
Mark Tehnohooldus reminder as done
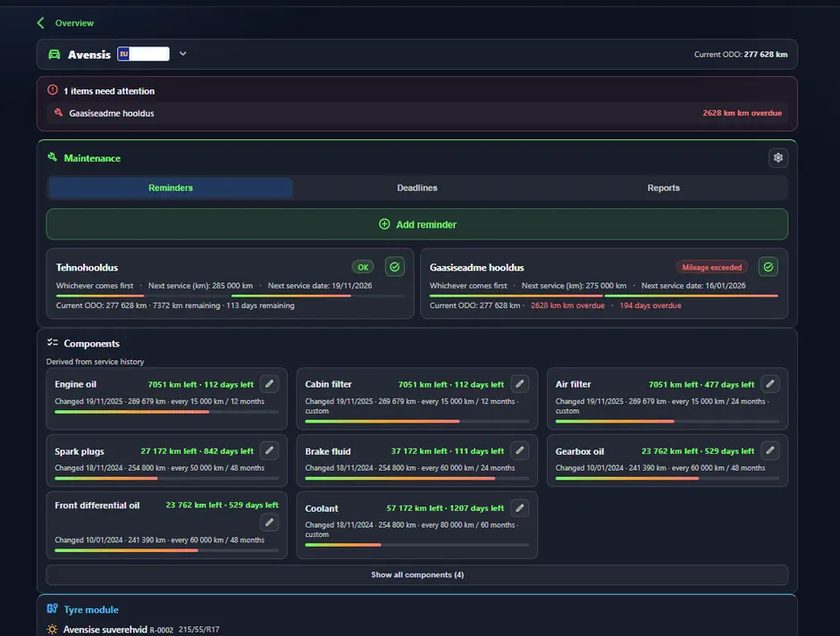[395, 267]
